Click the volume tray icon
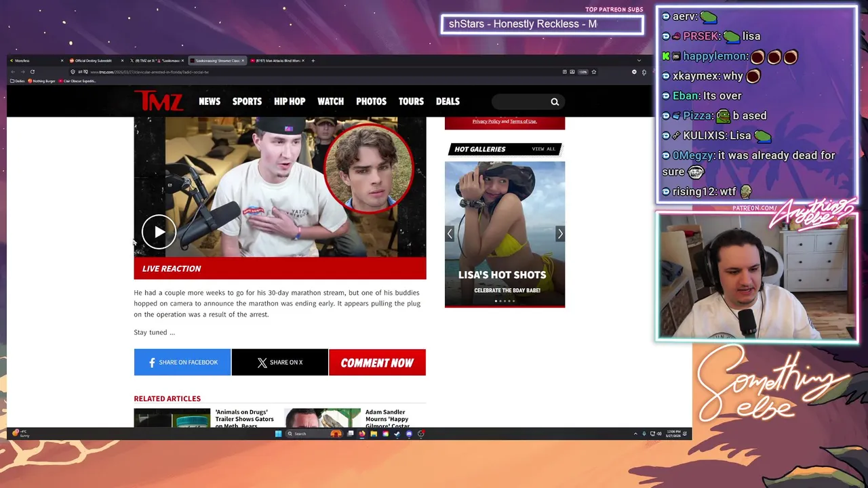The width and height of the screenshot is (868, 488). [x=659, y=434]
